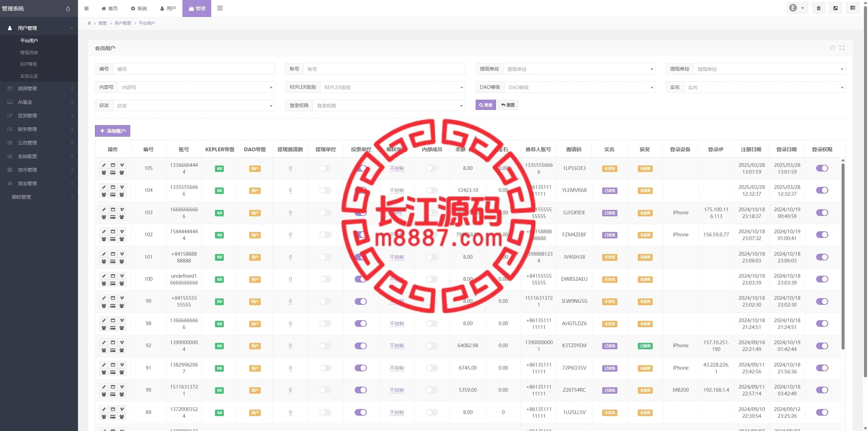Toggle 登录权限 switch for user 105
The width and height of the screenshot is (868, 431).
point(822,168)
